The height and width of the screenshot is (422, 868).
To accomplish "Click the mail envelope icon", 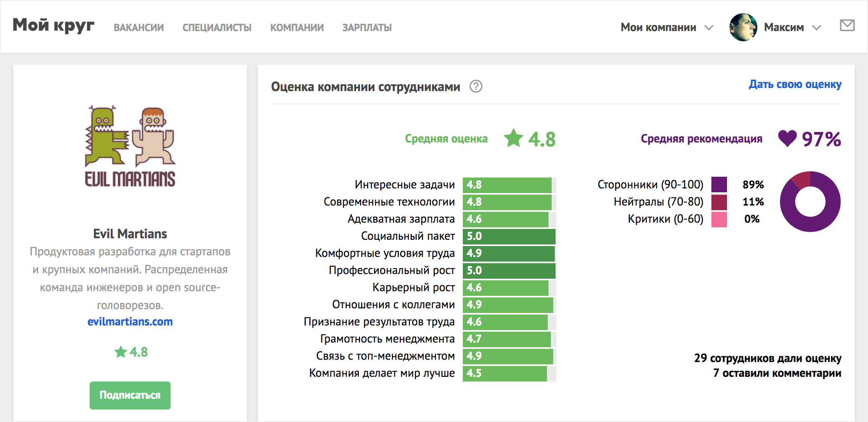I will click(x=847, y=26).
